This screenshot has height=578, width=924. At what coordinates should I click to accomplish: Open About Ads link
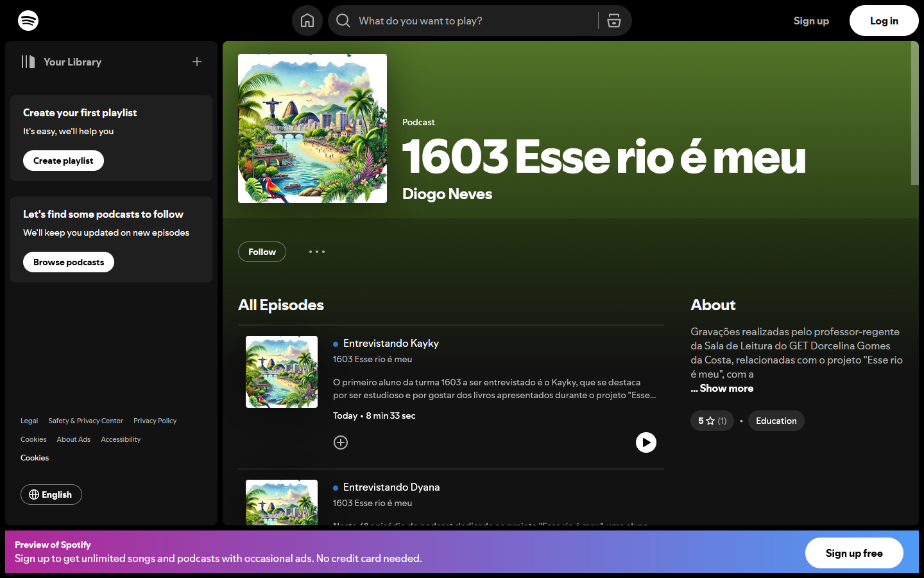tap(73, 439)
